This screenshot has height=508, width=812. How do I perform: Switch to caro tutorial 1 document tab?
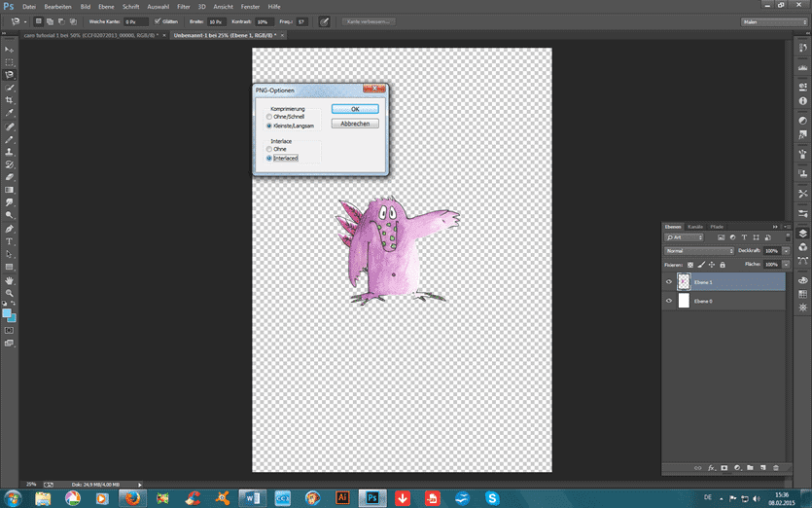[91, 35]
